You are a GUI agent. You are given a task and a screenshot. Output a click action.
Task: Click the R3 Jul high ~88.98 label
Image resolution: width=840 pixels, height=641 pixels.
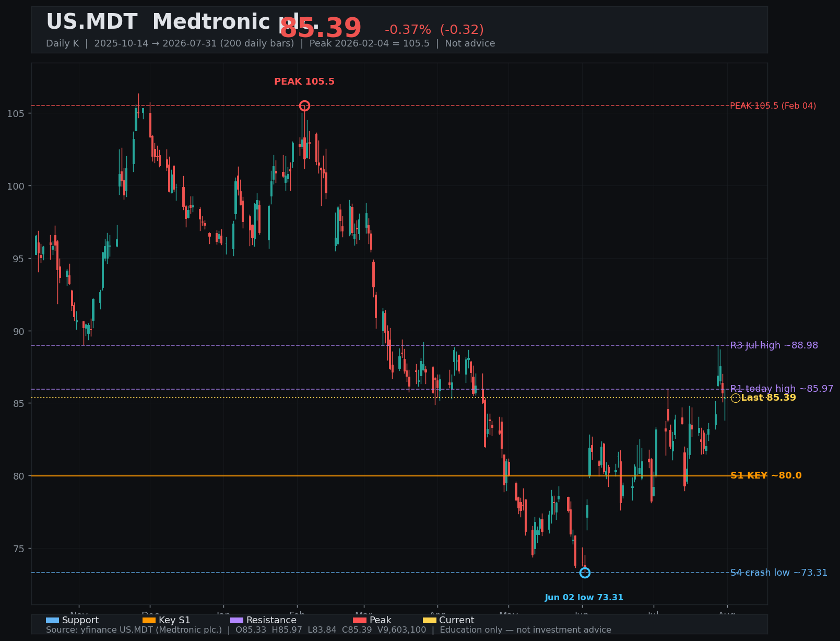click(x=774, y=346)
